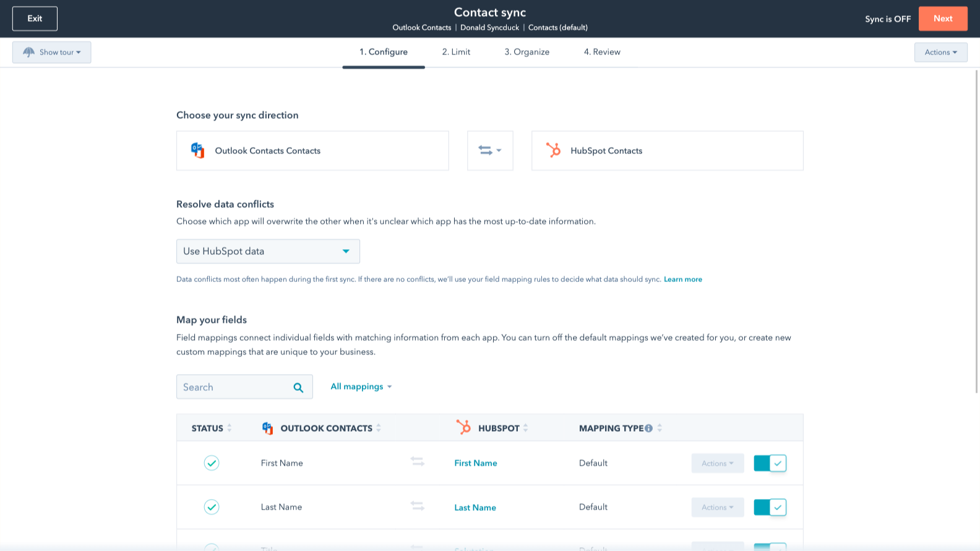Viewport: 980px width, 551px height.
Task: Click the First Name status checkmark icon
Action: (x=212, y=463)
